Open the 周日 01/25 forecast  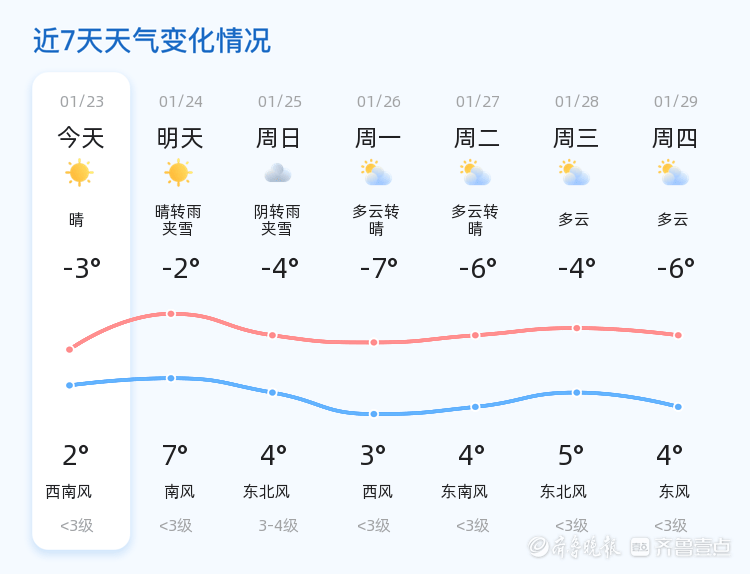279,137
